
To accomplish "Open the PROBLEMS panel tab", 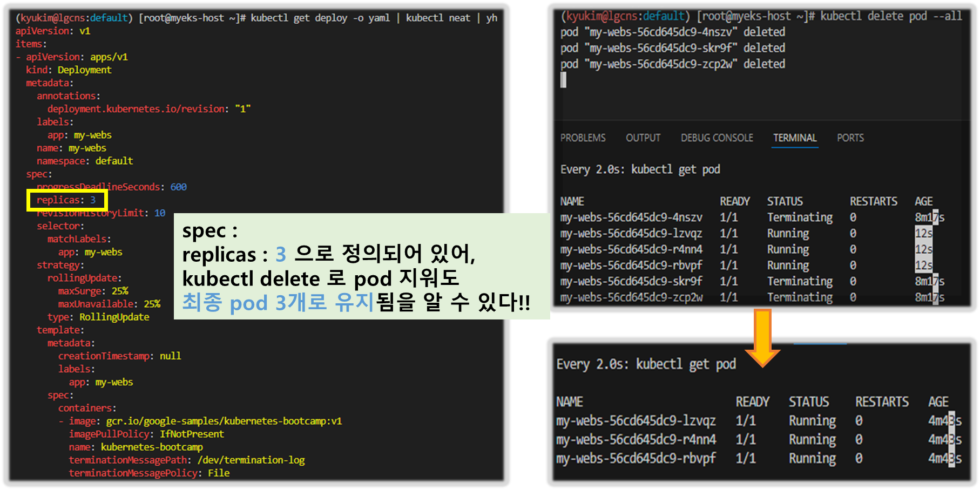I will coord(583,138).
